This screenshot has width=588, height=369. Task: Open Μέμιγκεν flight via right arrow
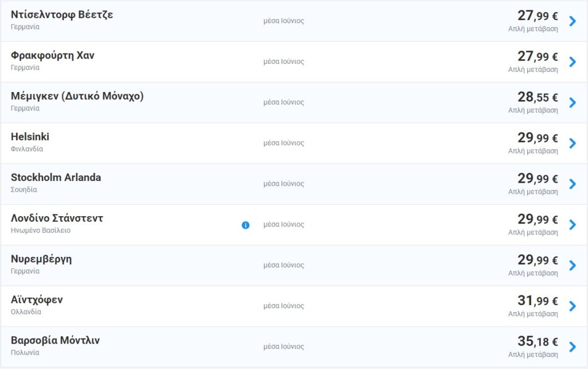click(572, 103)
